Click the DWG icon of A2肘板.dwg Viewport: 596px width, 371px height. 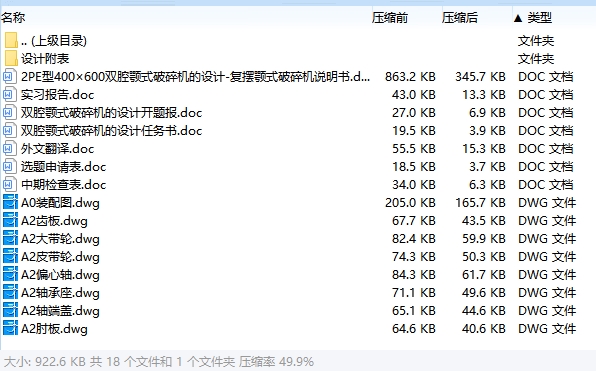(x=10, y=328)
